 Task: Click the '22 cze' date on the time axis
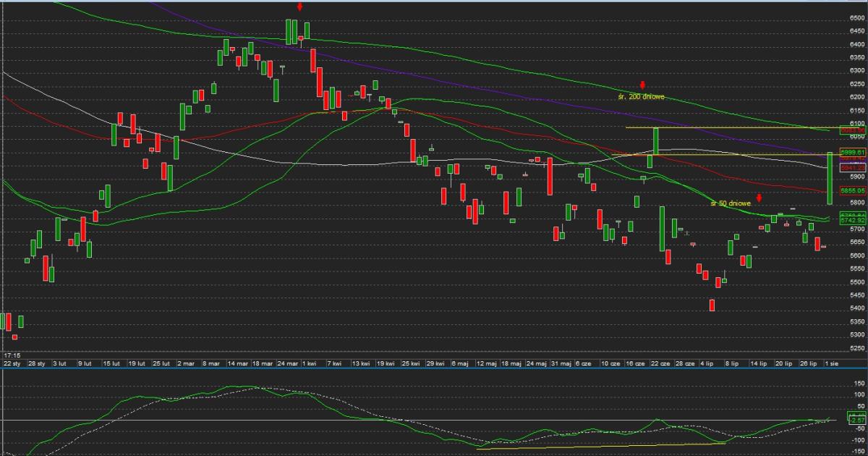click(x=660, y=363)
